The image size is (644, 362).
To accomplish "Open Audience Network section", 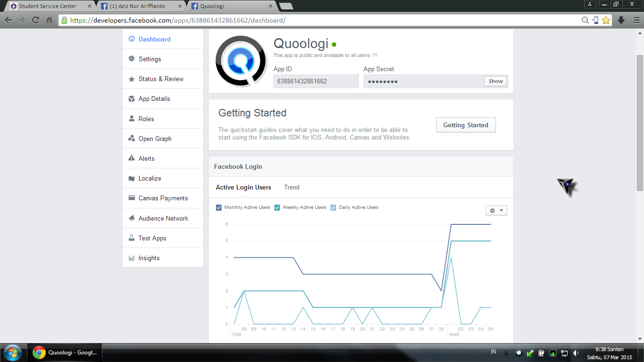I will (x=163, y=218).
